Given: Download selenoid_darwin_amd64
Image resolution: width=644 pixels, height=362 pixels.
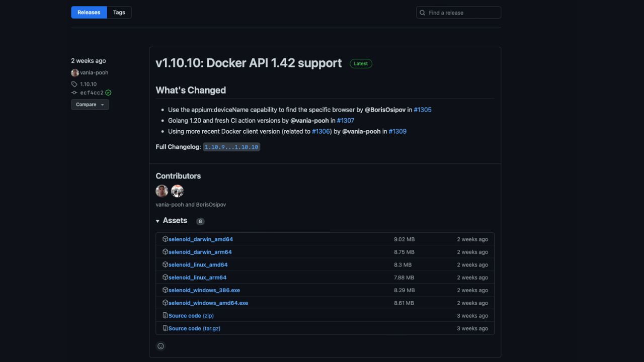Looking at the screenshot, I should click(201, 239).
